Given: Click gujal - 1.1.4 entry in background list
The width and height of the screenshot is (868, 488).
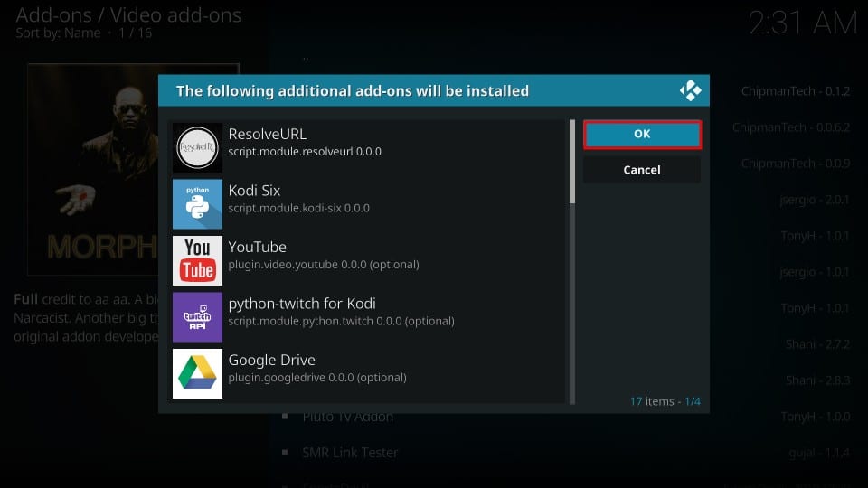Looking at the screenshot, I should pyautogui.click(x=819, y=453).
